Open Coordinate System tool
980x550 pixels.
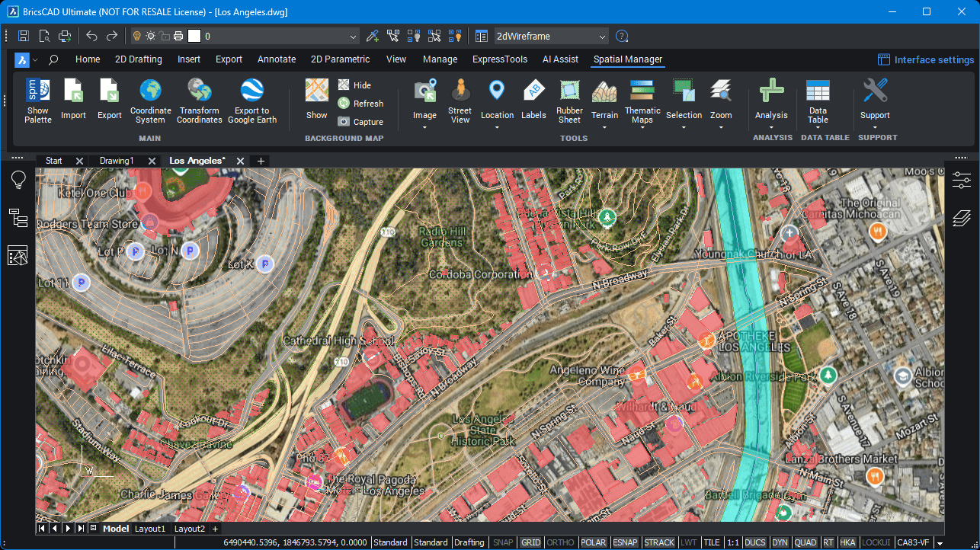[x=151, y=101]
